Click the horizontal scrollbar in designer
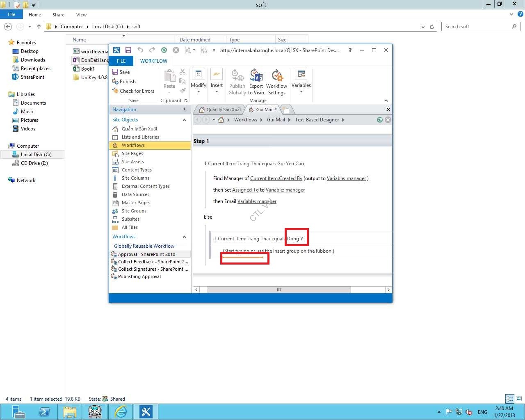525x420 pixels. point(278,290)
